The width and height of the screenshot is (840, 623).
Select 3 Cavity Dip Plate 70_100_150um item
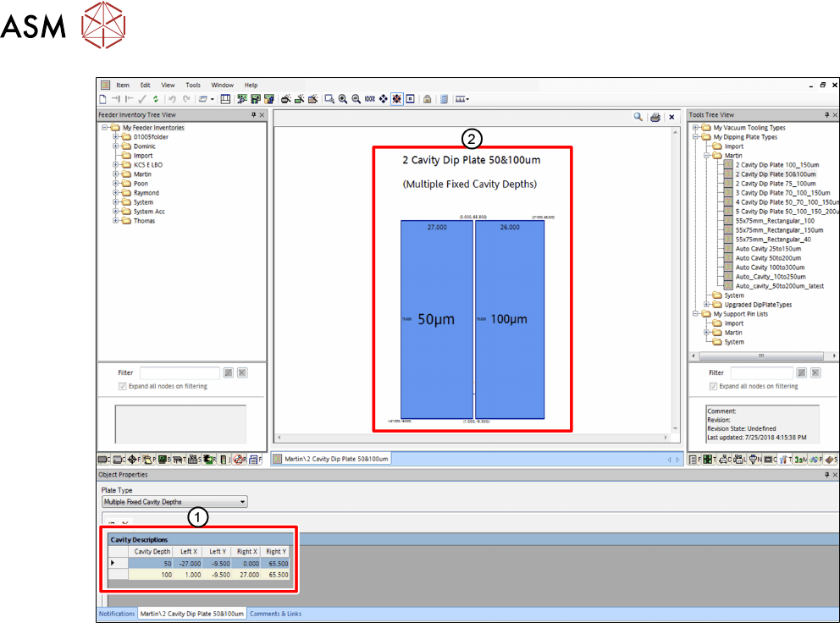point(782,193)
